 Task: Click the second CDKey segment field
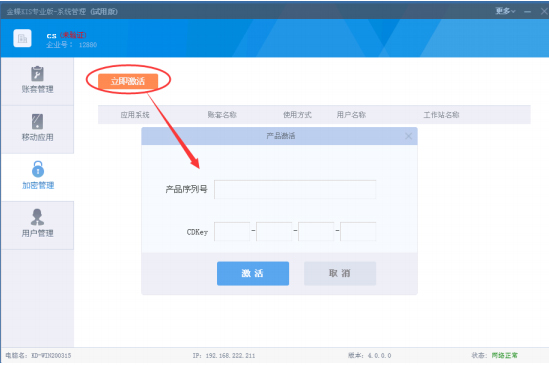pos(274,231)
